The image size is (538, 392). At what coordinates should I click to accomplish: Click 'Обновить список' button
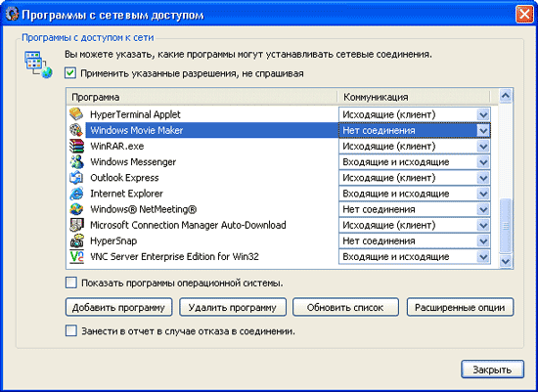(345, 307)
